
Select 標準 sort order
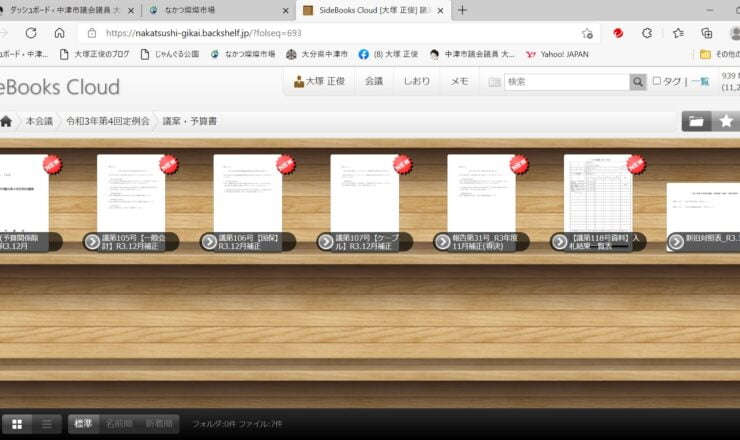tap(83, 424)
